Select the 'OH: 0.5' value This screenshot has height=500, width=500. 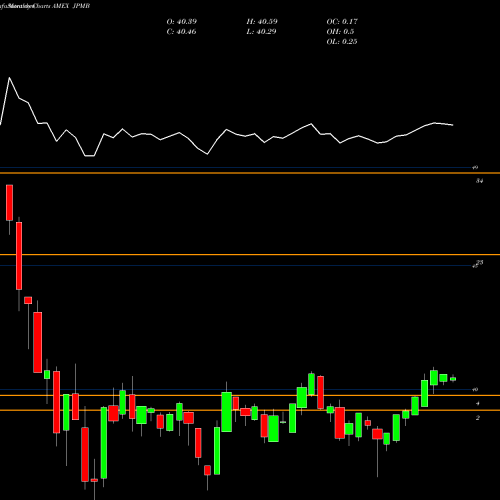340,32
